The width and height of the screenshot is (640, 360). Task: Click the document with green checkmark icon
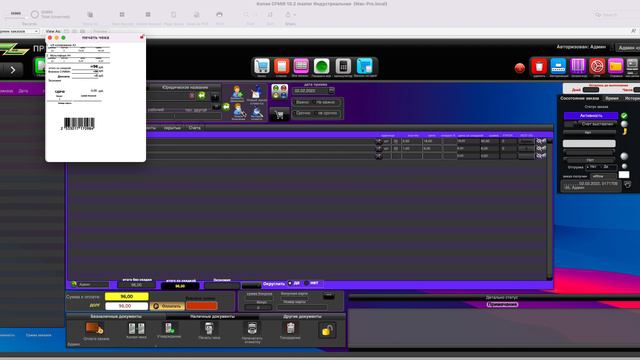click(x=169, y=328)
